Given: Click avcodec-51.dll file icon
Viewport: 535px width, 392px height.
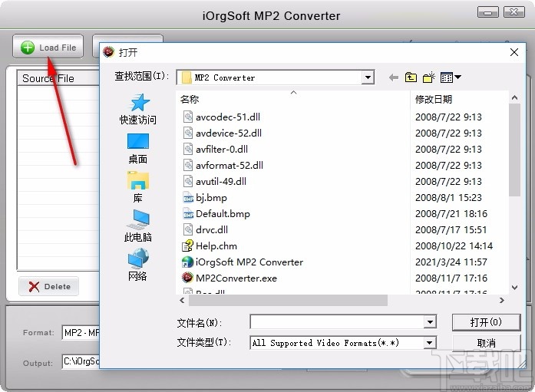Looking at the screenshot, I should click(188, 117).
